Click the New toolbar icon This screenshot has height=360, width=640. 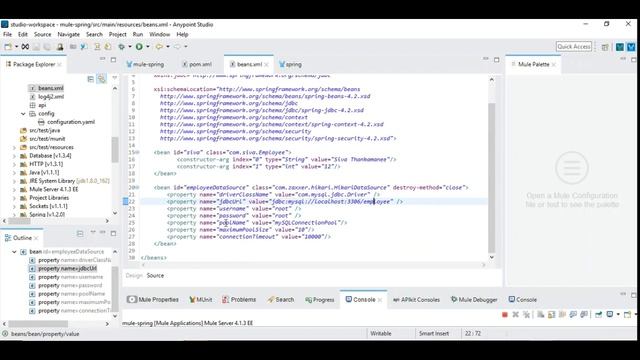[x=8, y=47]
